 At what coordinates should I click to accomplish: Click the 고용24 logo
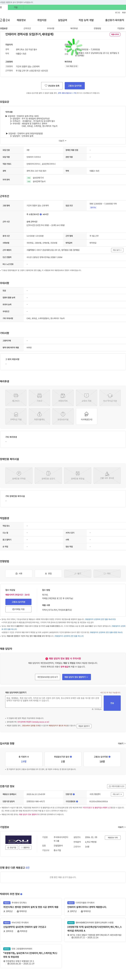5,20
